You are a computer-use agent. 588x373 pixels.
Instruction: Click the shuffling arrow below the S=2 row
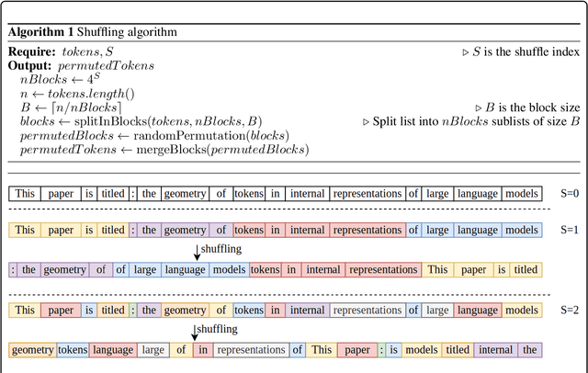(x=197, y=331)
